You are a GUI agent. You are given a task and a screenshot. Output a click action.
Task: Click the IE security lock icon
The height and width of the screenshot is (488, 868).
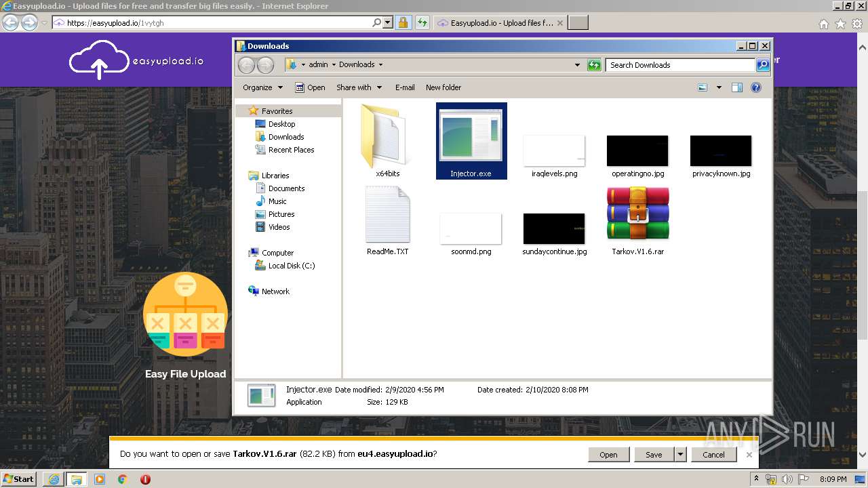click(403, 23)
